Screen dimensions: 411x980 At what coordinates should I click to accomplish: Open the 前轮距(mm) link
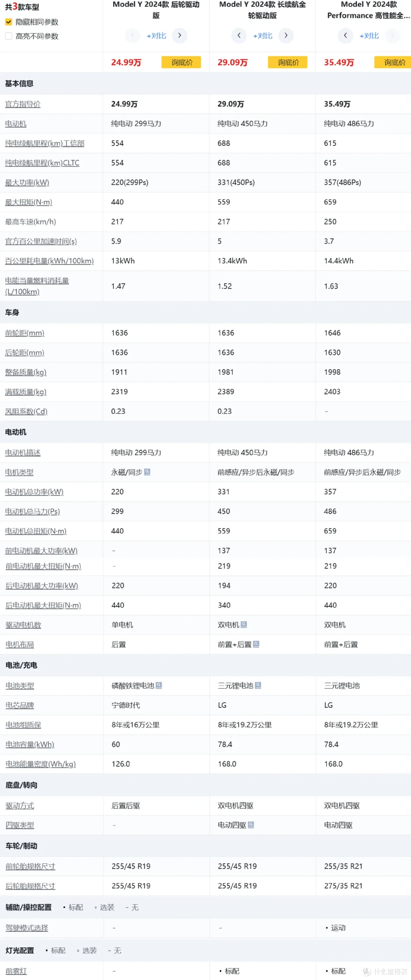pyautogui.click(x=24, y=333)
